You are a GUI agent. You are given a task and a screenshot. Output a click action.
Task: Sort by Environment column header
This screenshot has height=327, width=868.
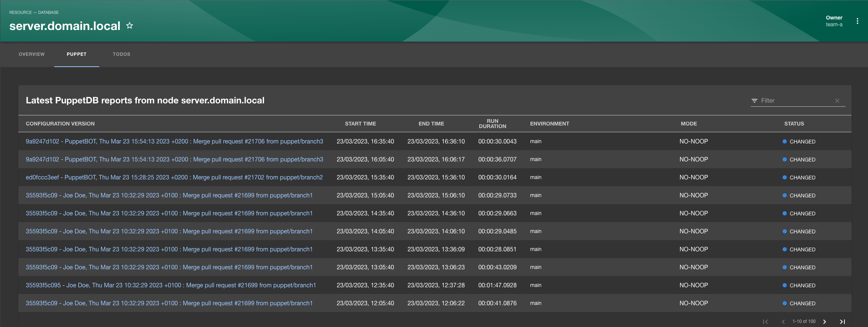click(x=549, y=124)
